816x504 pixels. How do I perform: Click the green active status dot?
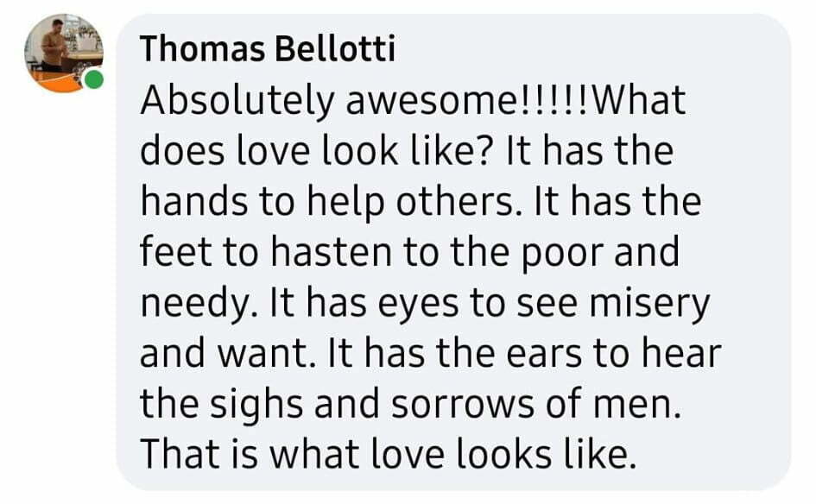(x=93, y=79)
